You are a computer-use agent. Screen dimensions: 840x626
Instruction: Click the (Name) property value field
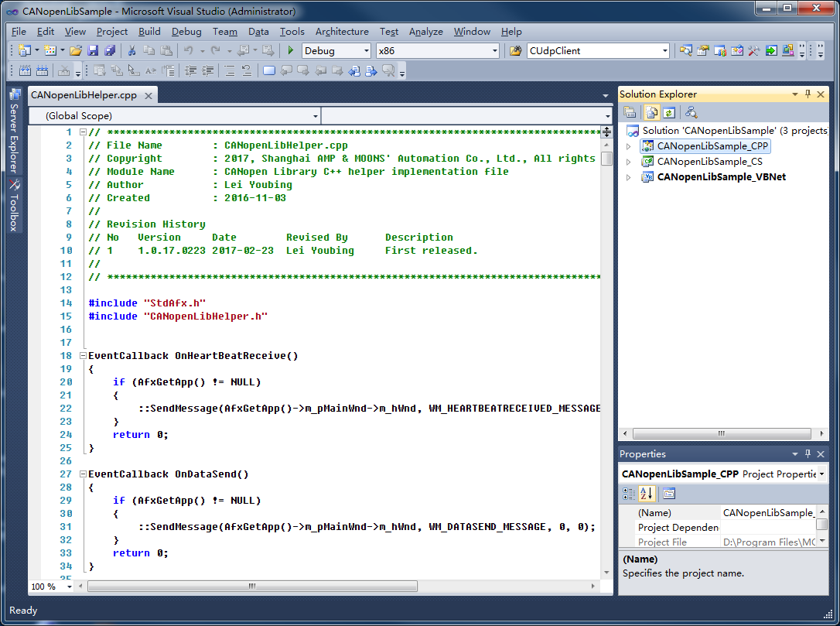coord(768,513)
